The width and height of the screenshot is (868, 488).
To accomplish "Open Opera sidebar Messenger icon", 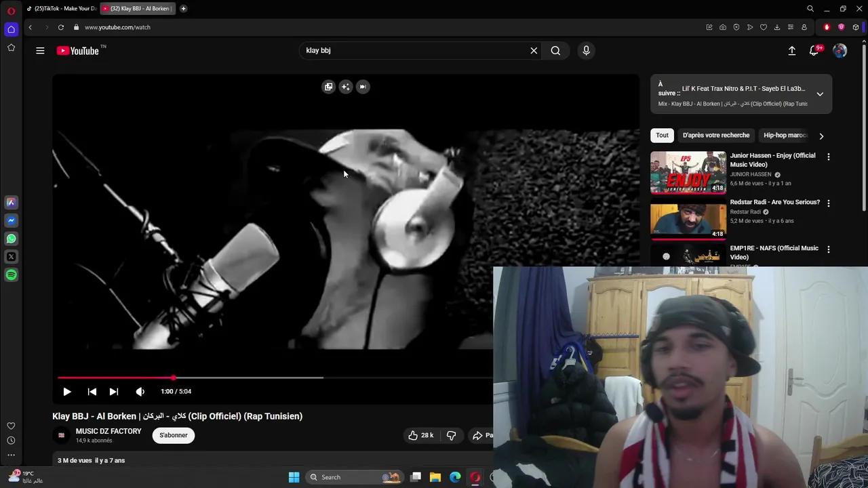I will (11, 220).
